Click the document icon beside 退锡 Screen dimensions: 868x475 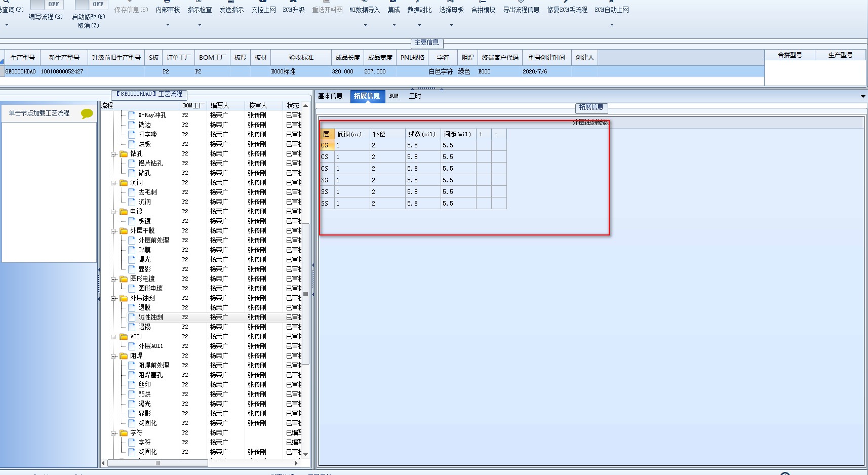pyautogui.click(x=132, y=327)
